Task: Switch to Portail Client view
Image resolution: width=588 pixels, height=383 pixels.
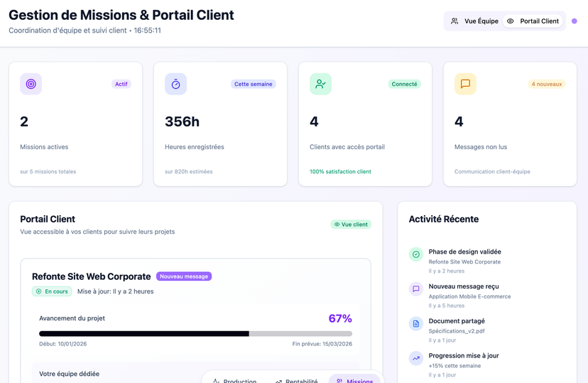Action: tap(533, 21)
